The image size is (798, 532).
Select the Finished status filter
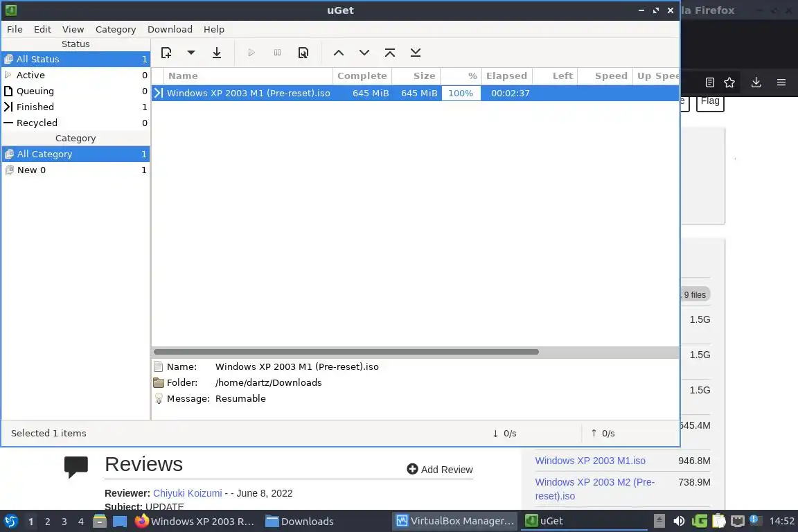coord(76,107)
